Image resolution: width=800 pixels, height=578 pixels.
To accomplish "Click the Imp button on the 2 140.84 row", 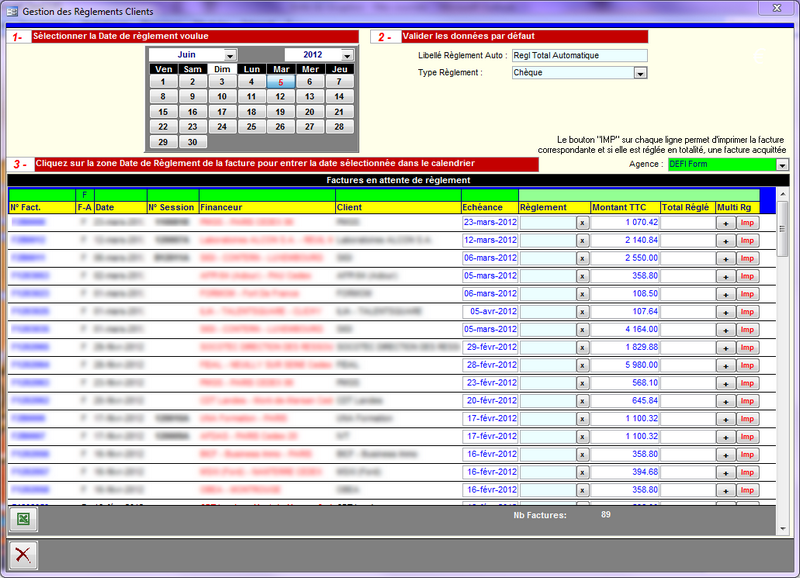I will point(747,240).
